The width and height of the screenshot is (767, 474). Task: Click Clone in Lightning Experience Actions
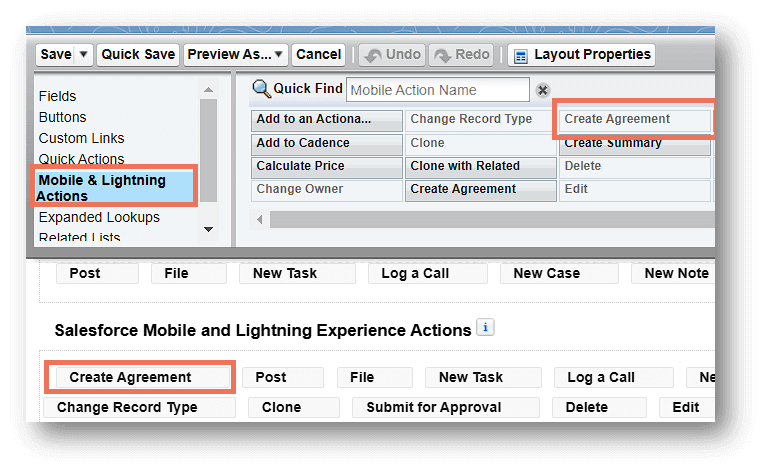[x=293, y=407]
